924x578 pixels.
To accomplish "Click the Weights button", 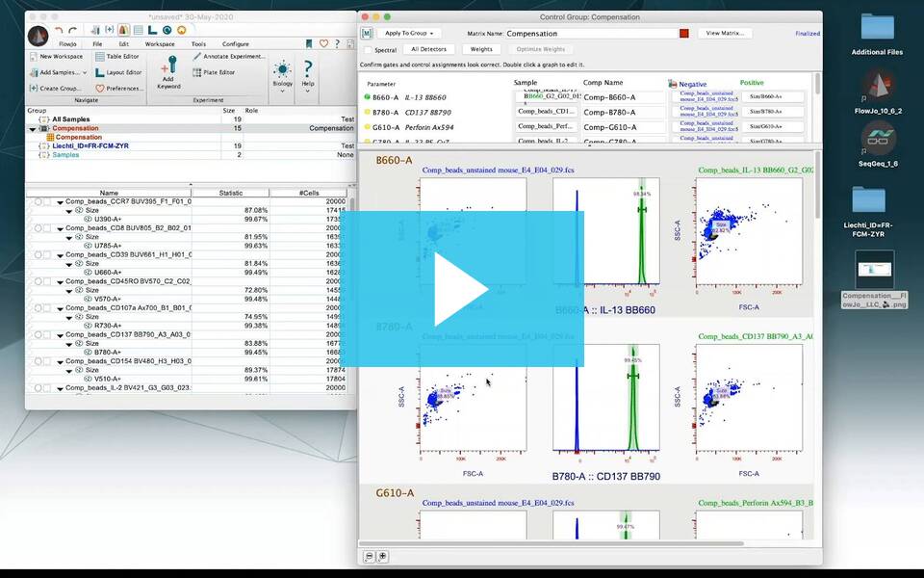I will [x=481, y=49].
